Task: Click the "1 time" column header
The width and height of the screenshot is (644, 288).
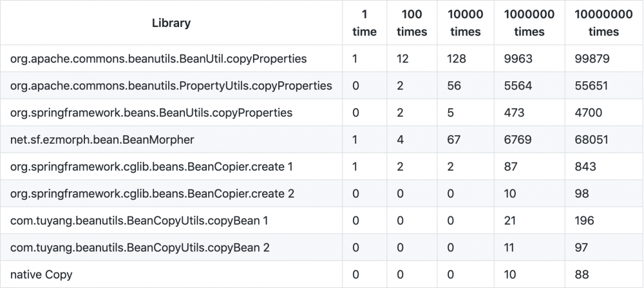Action: pos(365,23)
